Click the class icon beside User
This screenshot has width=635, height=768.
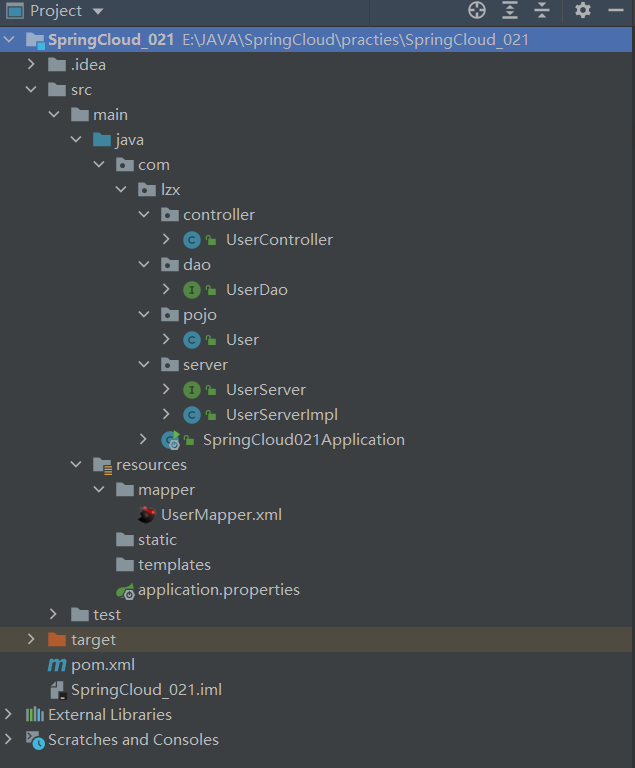[192, 340]
